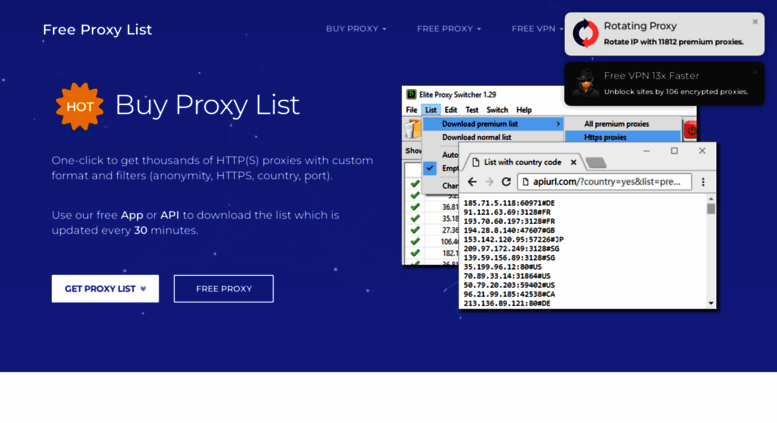Click the browser back arrow

pyautogui.click(x=472, y=182)
